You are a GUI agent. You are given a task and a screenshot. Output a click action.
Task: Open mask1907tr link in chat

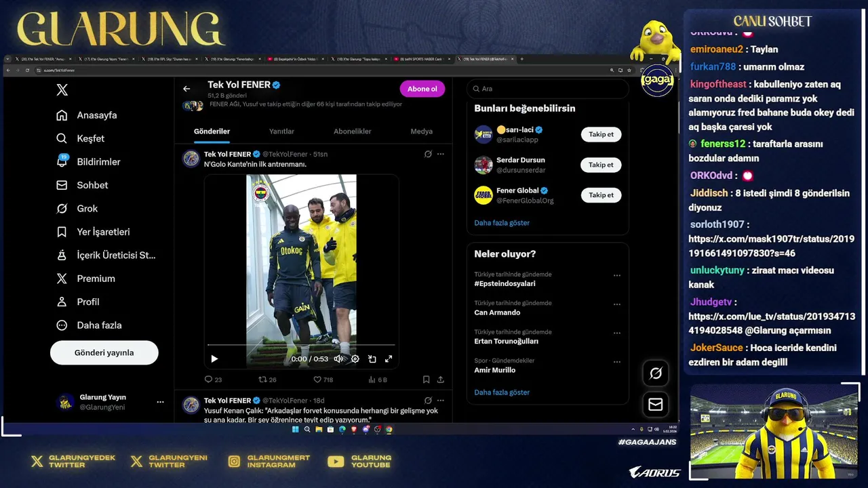point(771,246)
